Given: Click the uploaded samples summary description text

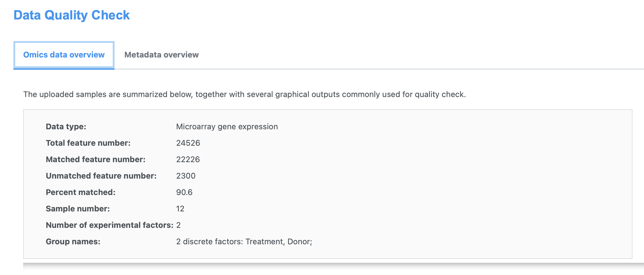Looking at the screenshot, I should point(244,94).
